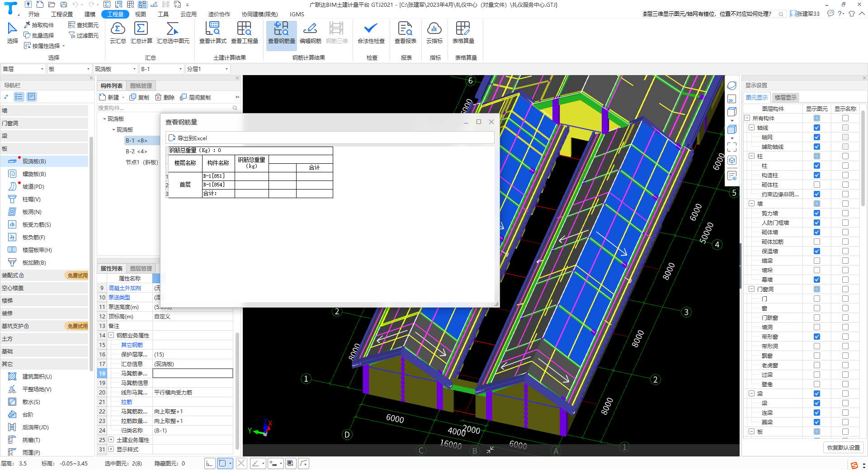Click the 查看钢筋量 rebar quantity icon
868x470 pixels.
(281, 29)
